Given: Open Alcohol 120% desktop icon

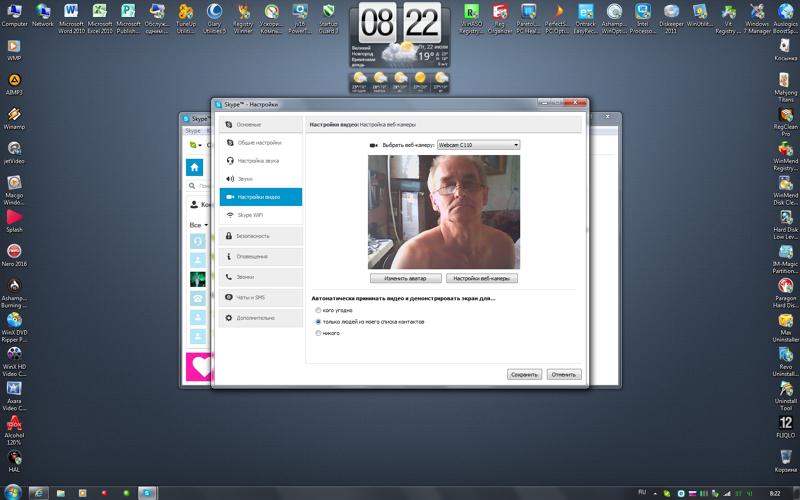Looking at the screenshot, I should point(14,430).
